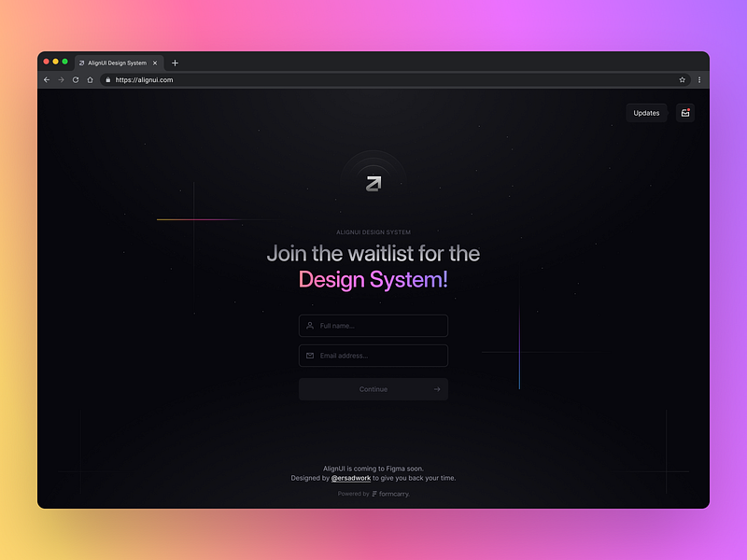Open the inbox icon with red notification dot

[684, 112]
